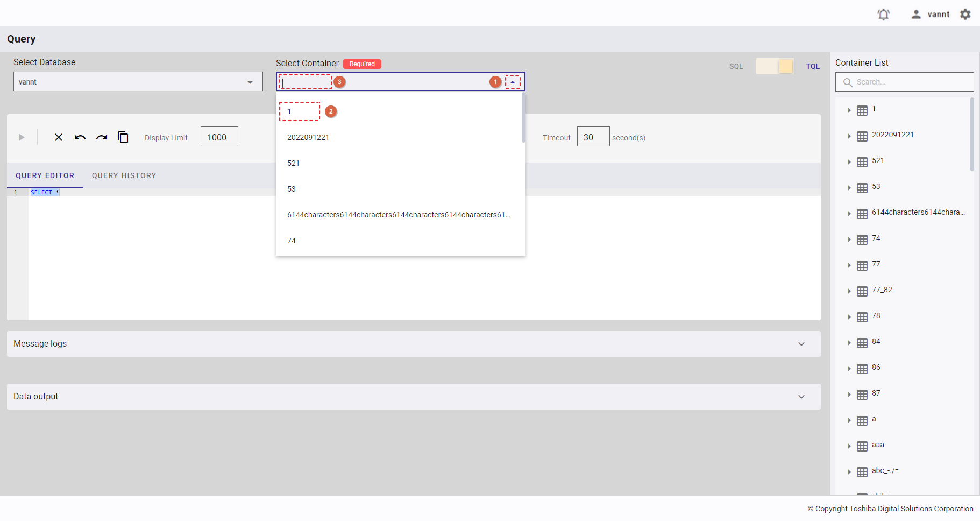Click the SELECT * line in editor
The width and height of the screenshot is (980, 521).
point(45,192)
